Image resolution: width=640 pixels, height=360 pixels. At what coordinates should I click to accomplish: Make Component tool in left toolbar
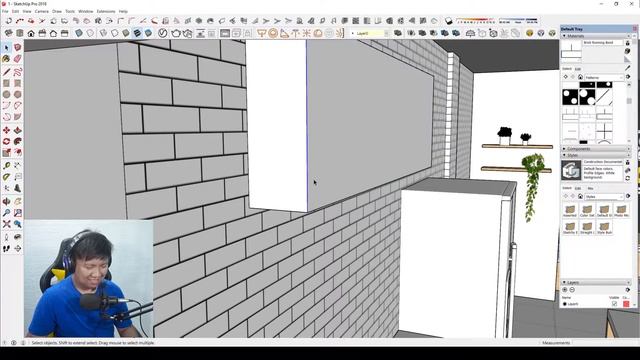pos(18,48)
